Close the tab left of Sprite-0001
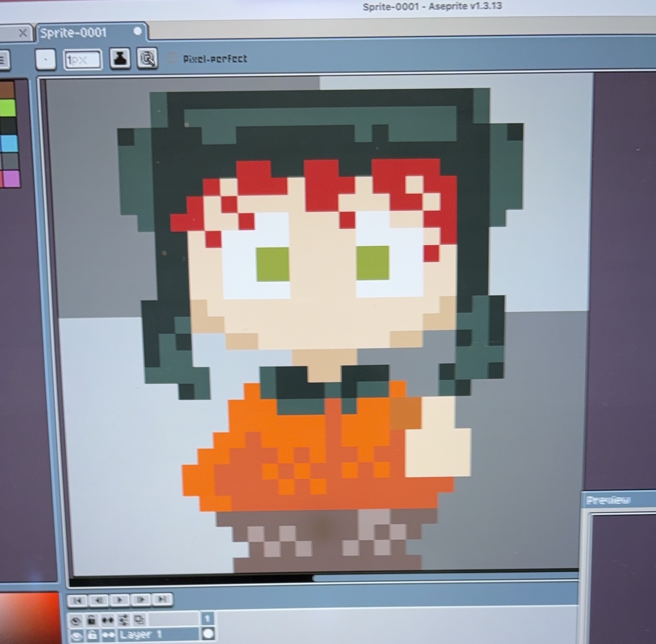The image size is (656, 644). pos(23,33)
